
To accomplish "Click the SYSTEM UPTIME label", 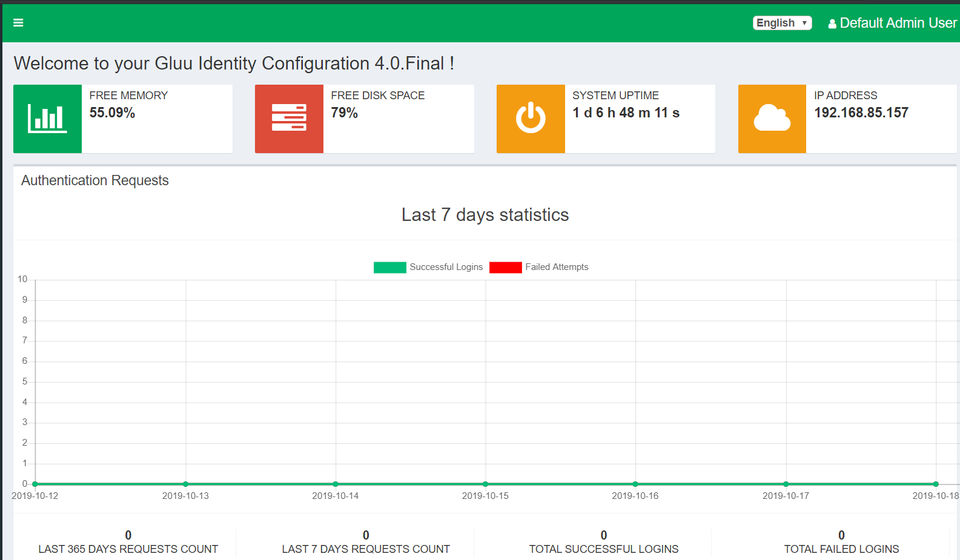I will [x=615, y=95].
